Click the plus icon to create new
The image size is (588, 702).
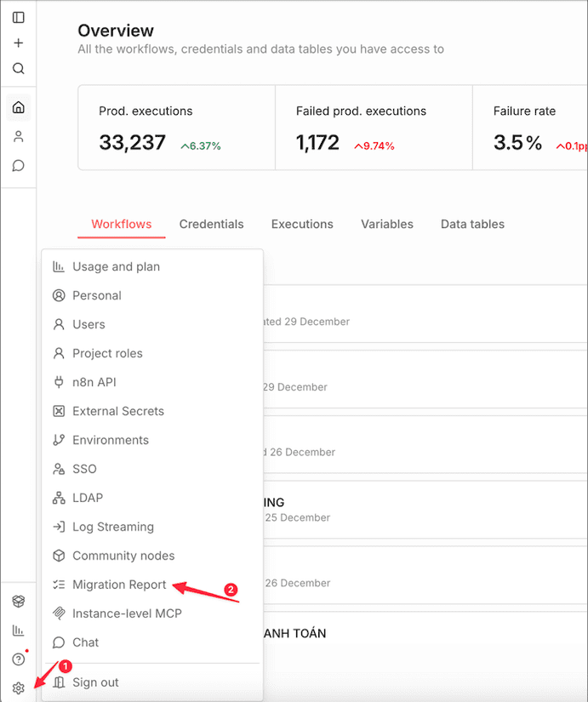(18, 43)
